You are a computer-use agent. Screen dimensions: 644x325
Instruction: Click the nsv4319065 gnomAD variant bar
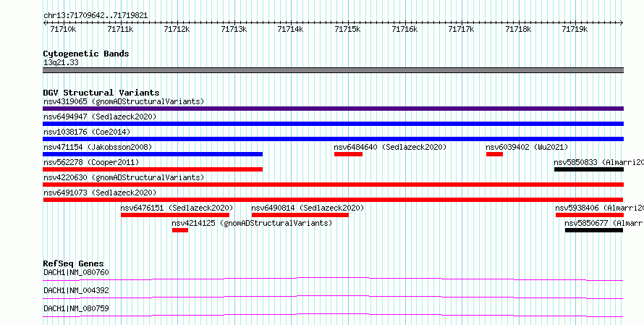333,109
